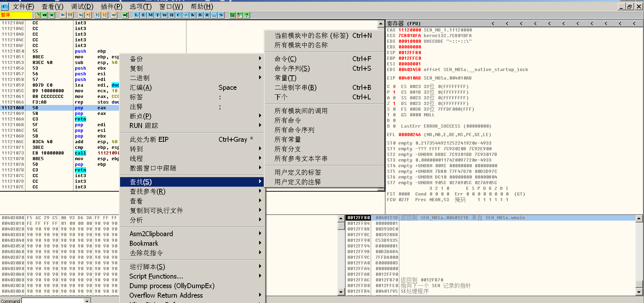Open Memory map with M icon
Screen dimensions: 644x303
(x=150, y=15)
